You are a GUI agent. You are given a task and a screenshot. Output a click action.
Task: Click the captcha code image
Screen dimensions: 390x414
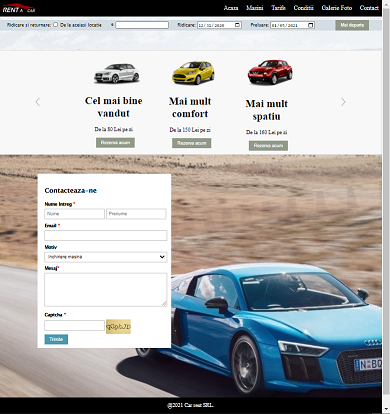click(118, 327)
